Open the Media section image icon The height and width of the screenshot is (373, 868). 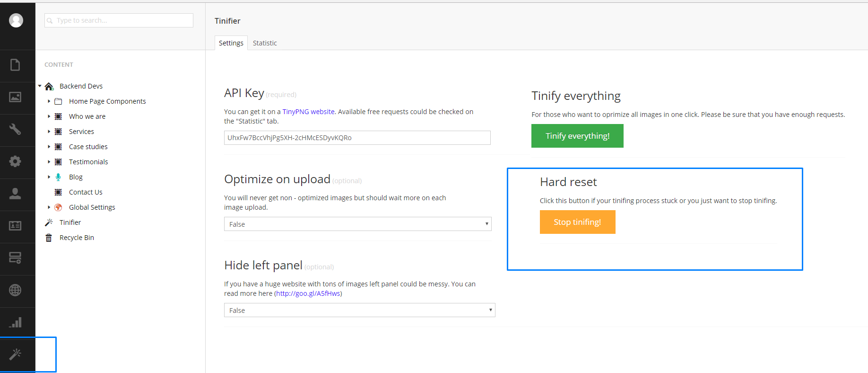point(15,97)
